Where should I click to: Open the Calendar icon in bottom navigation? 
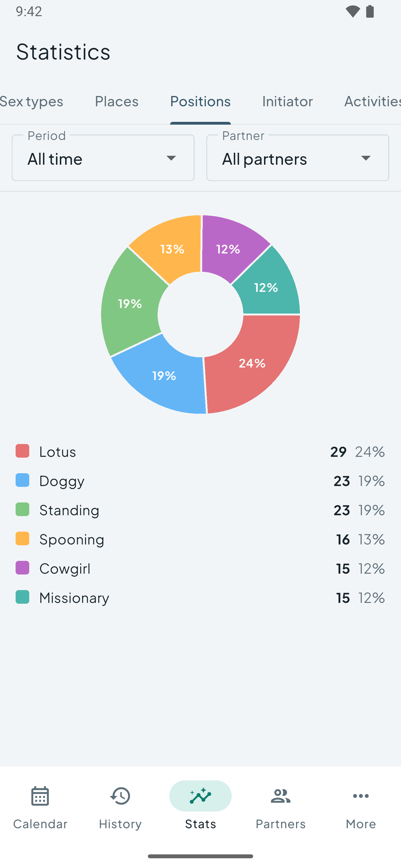[x=40, y=796]
